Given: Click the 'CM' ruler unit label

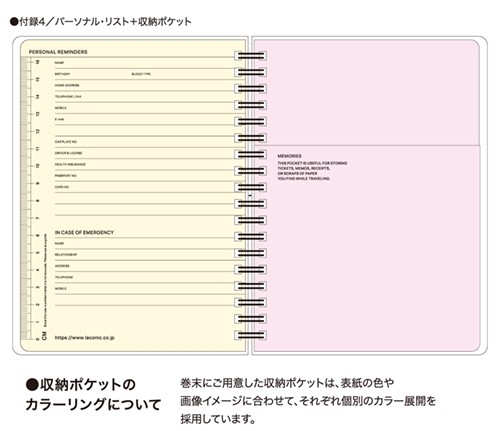Looking at the screenshot, I should point(44,336).
